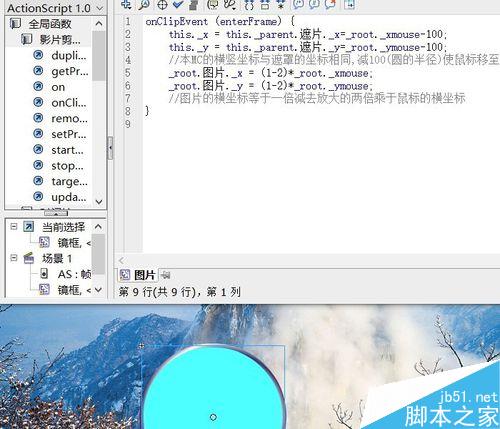Insert a target path with crosshair icon
This screenshot has width=500, height=429.
[x=162, y=5]
